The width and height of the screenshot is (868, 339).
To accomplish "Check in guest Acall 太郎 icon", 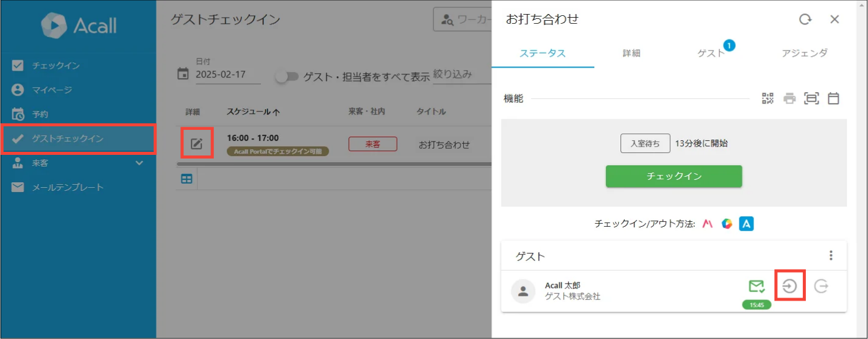I will (790, 285).
